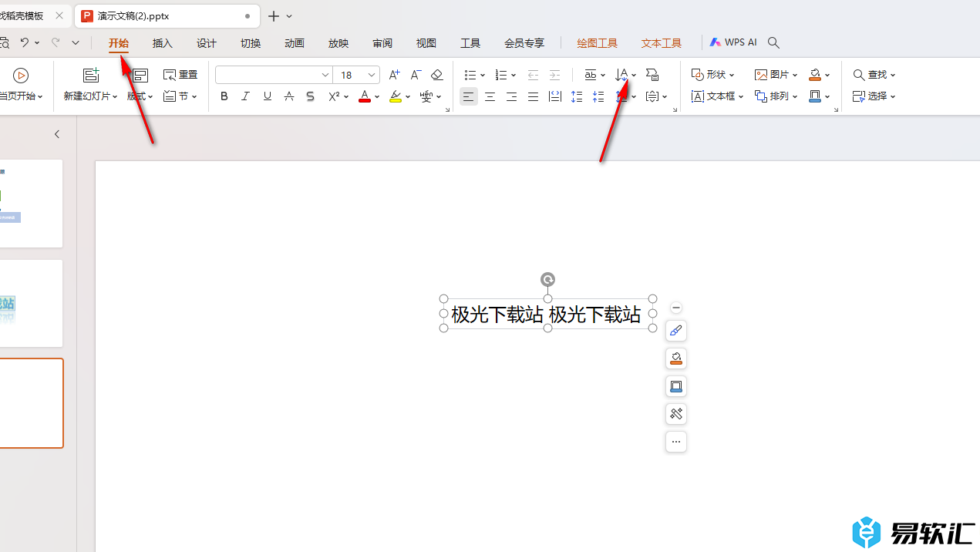This screenshot has height=552, width=980.
Task: Toggle Italic formatting
Action: coord(246,96)
